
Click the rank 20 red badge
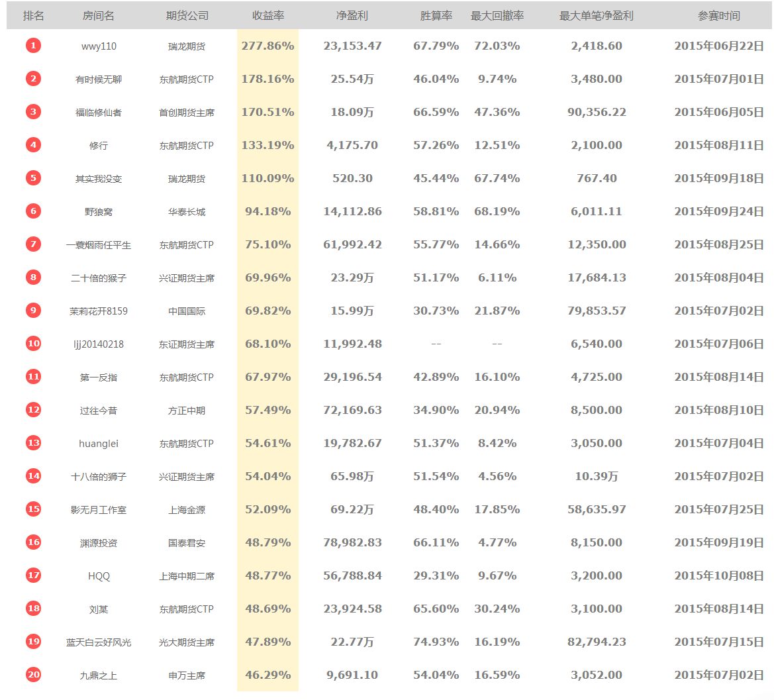click(33, 674)
